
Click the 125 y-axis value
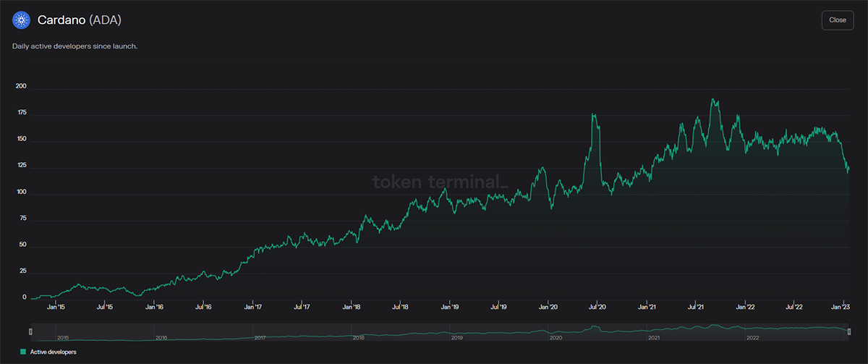tap(20, 166)
